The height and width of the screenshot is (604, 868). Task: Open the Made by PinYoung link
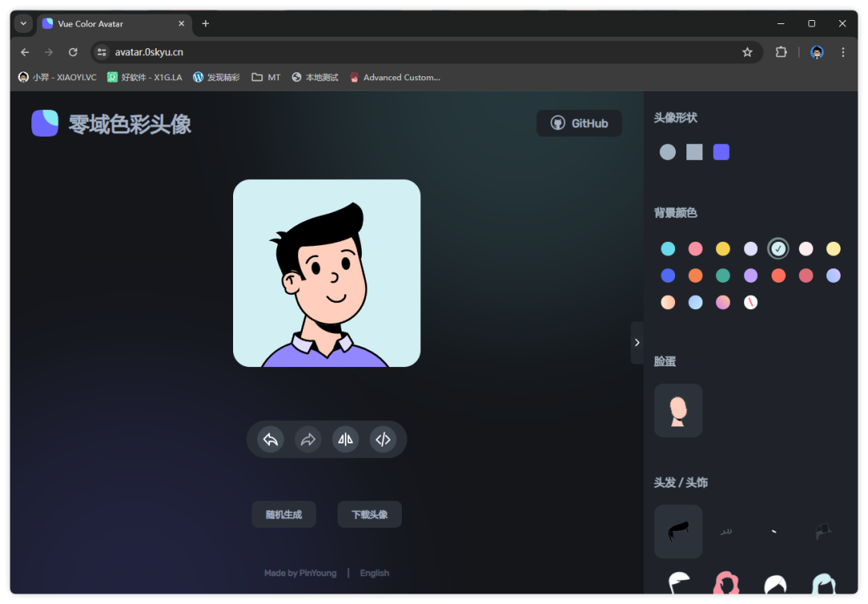click(301, 573)
